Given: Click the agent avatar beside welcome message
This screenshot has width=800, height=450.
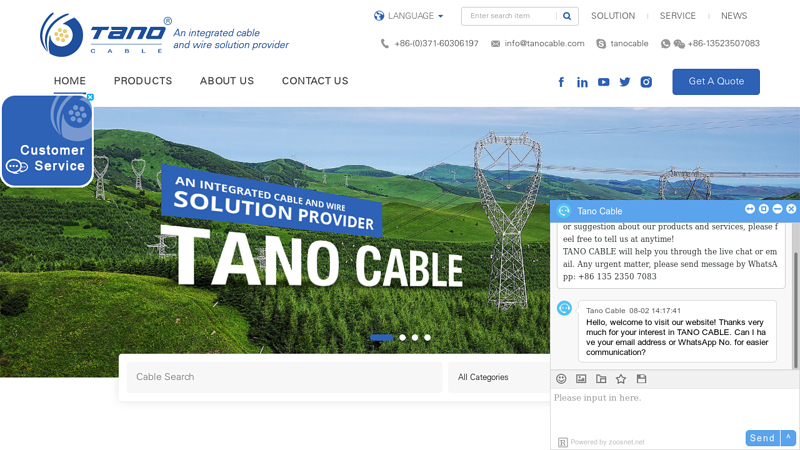Looking at the screenshot, I should pos(564,308).
